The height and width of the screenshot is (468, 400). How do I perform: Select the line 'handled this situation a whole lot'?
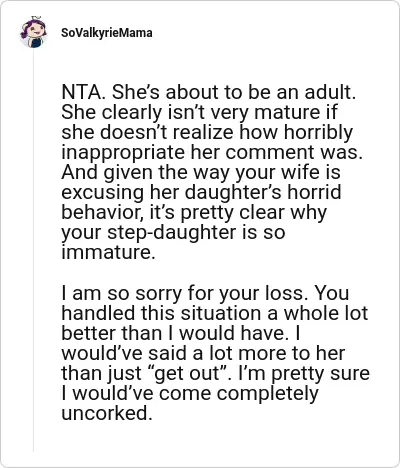coord(215,313)
